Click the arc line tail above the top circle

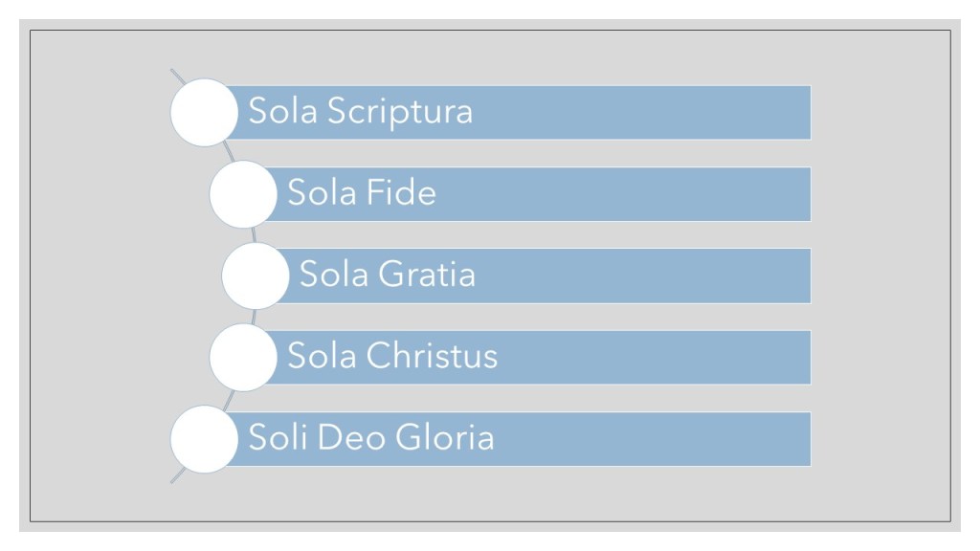(x=175, y=74)
